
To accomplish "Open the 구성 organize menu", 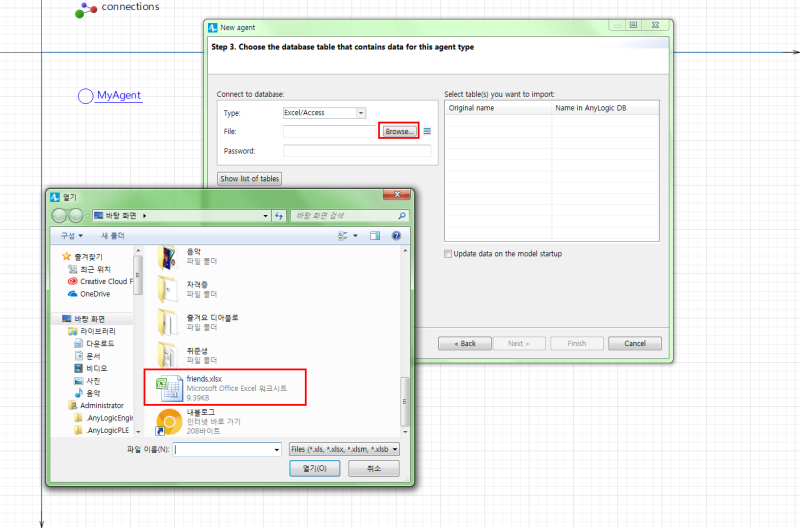I will pos(71,236).
